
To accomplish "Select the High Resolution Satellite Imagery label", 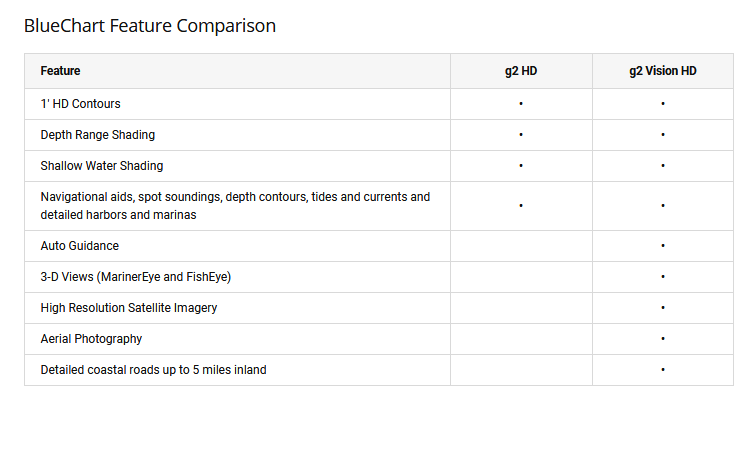I will [x=129, y=308].
